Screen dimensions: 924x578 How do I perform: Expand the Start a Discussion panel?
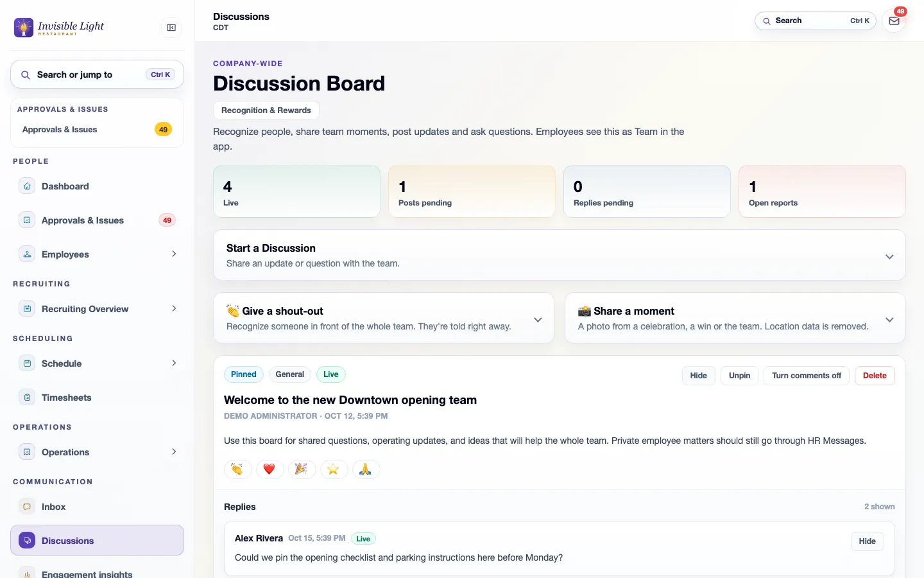point(559,256)
